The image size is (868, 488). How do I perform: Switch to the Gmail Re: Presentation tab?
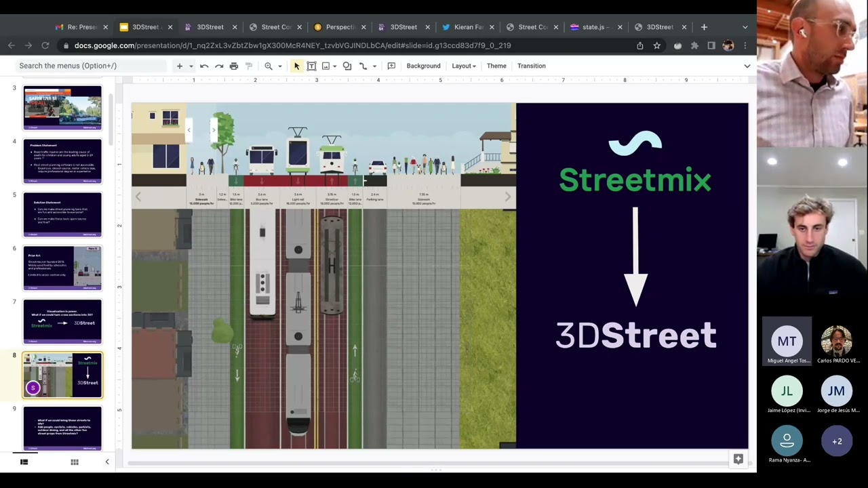point(81,27)
